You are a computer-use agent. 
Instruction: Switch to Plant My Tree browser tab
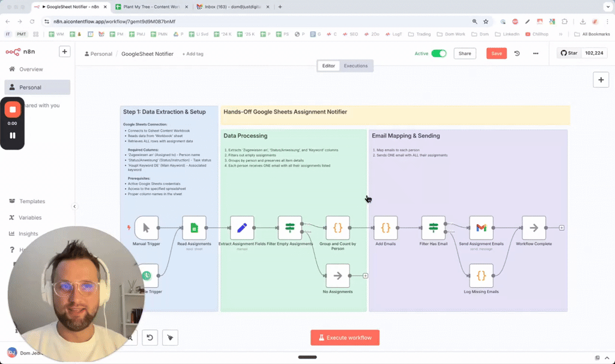click(x=151, y=7)
